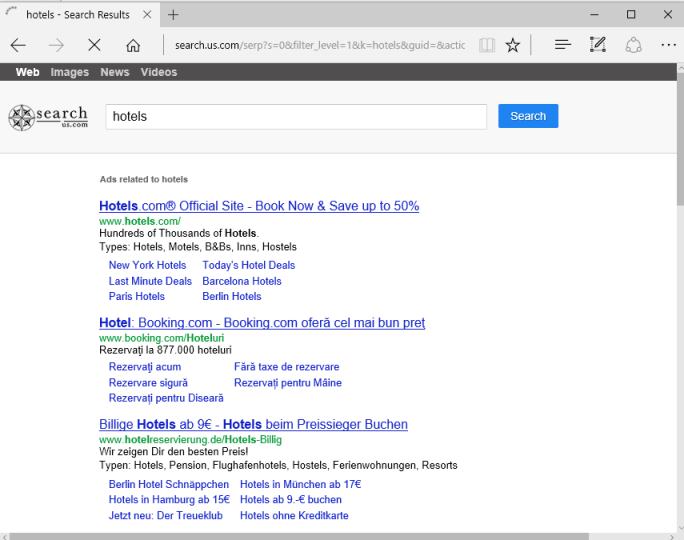
Task: Click 'Wir zeigen Dir den besten Preis!' text
Action: [174, 451]
